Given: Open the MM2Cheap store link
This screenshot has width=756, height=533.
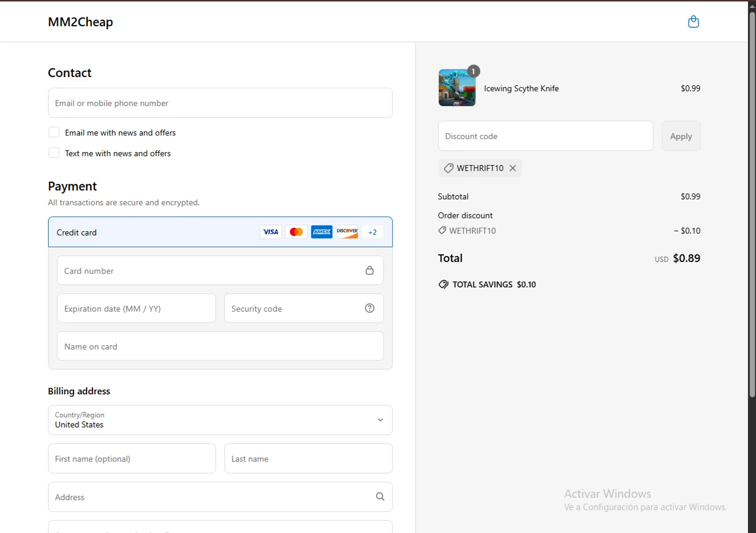Looking at the screenshot, I should pyautogui.click(x=81, y=22).
